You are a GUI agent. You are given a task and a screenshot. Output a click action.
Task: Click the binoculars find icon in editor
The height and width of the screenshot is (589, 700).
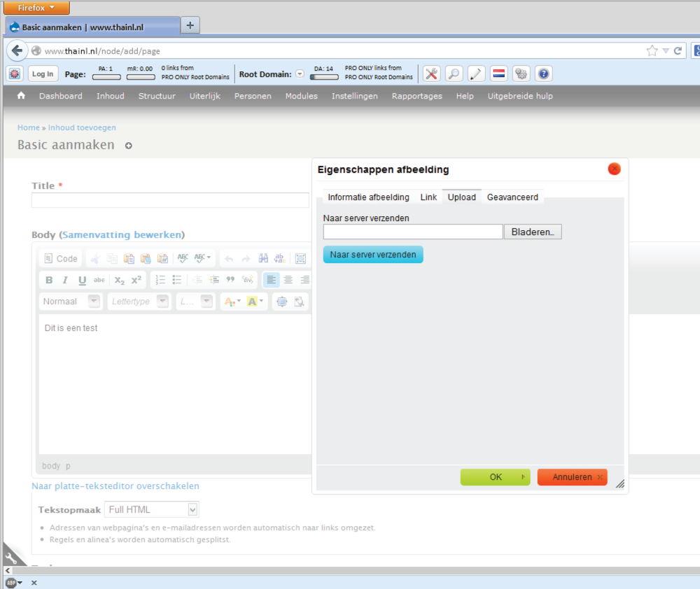click(264, 259)
